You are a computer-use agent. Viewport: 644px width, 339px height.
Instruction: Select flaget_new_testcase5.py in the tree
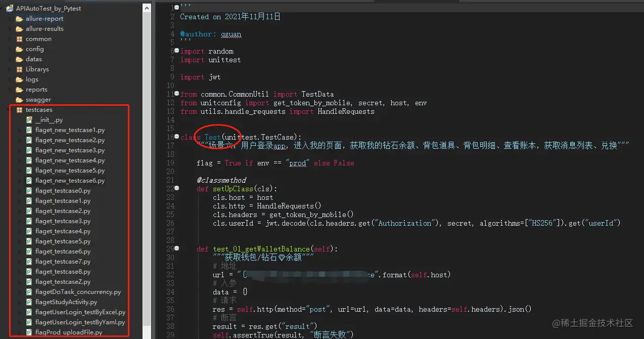click(70, 171)
